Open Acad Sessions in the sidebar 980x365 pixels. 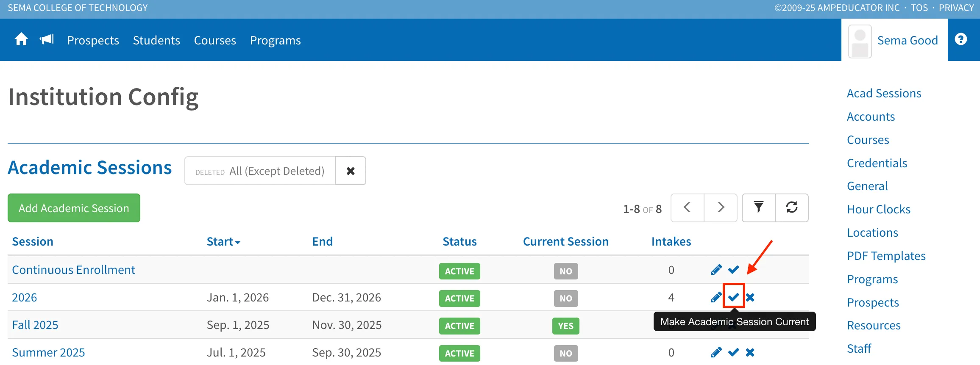pyautogui.click(x=884, y=93)
